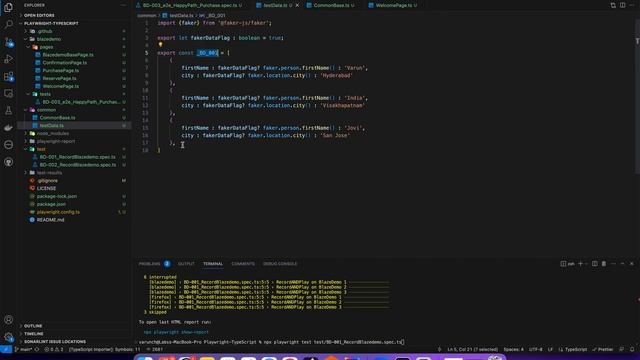The height and width of the screenshot is (360, 640).
Task: Close the testData.ts editor tab
Action: tap(297, 5)
